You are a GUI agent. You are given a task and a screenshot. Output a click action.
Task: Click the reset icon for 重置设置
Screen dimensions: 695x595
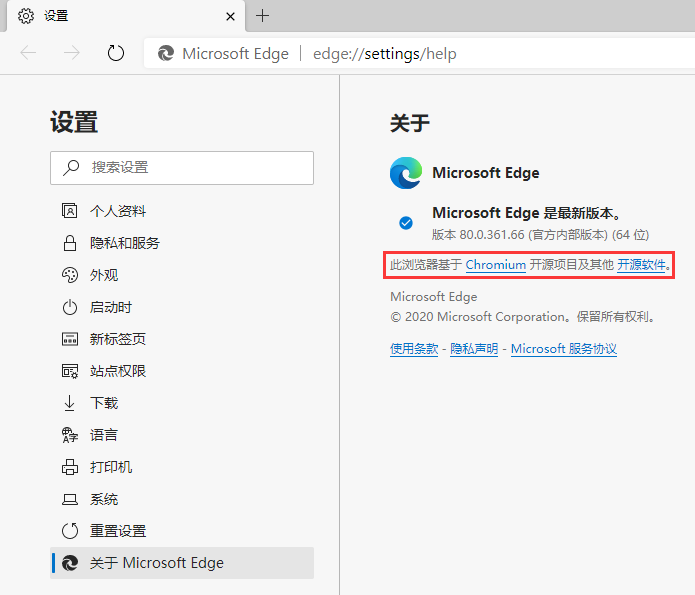tap(70, 531)
